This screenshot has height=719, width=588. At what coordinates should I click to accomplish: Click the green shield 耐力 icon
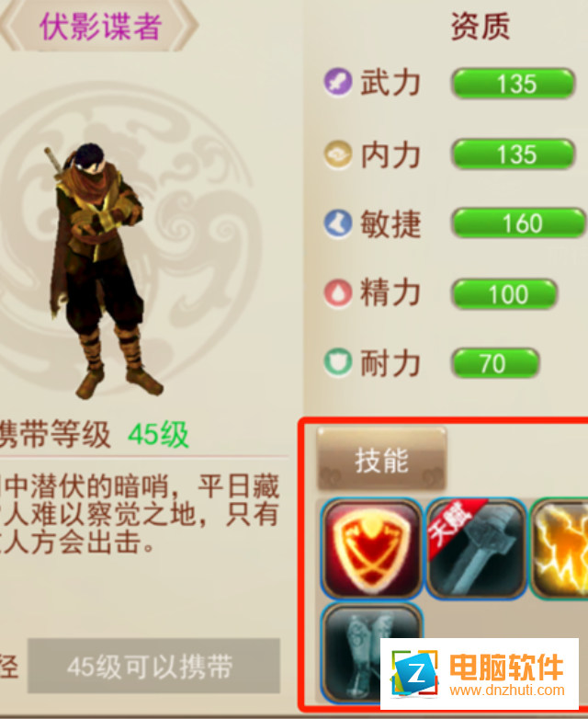click(338, 362)
